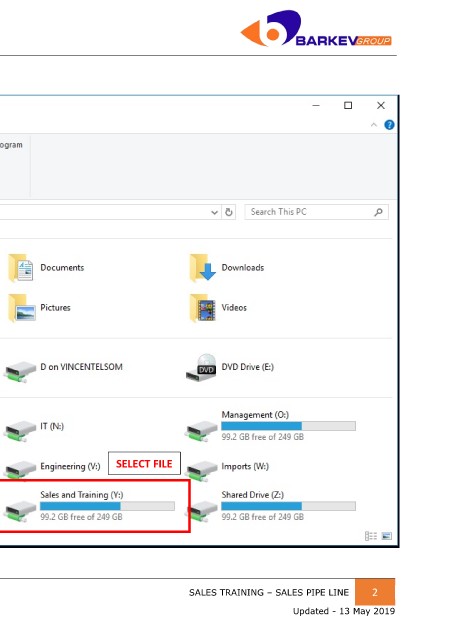
Task: Open the Documents folder icon
Action: 21,268
